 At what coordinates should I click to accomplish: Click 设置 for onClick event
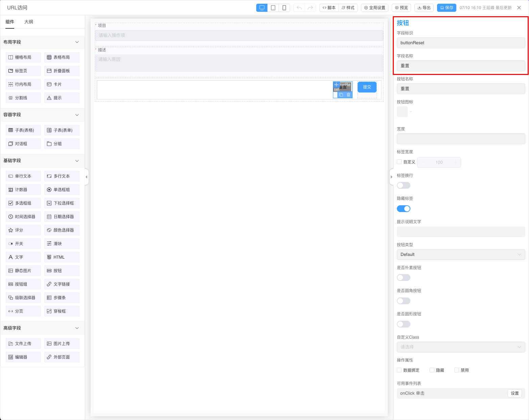click(x=514, y=393)
